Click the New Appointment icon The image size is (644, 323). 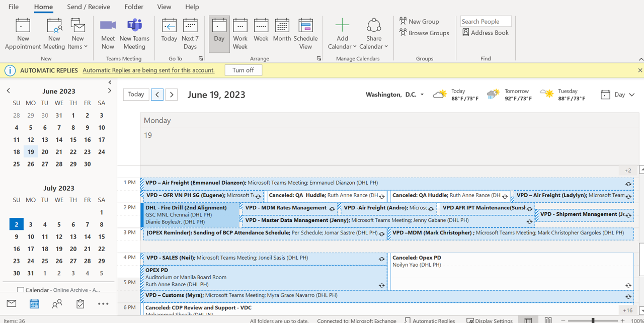point(23,26)
